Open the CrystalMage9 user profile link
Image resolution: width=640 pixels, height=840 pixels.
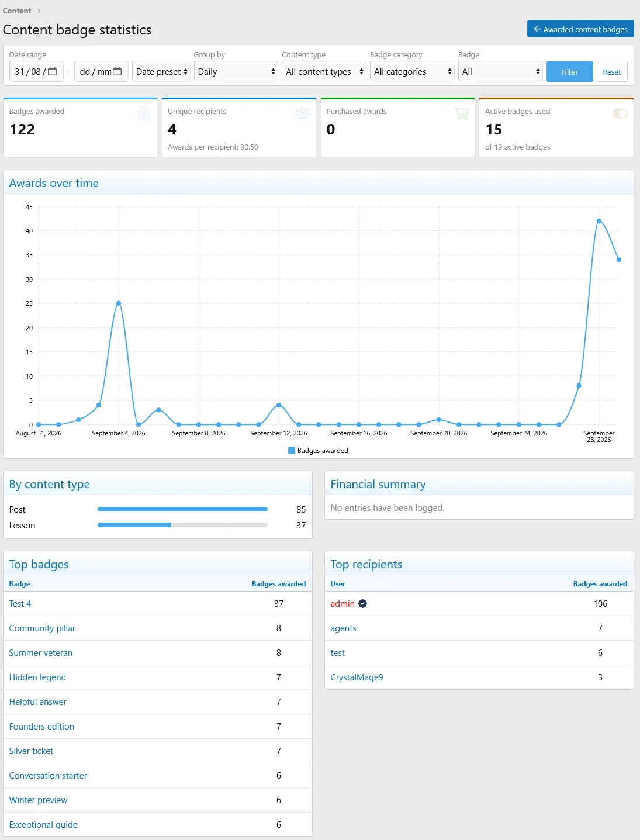[x=357, y=677]
